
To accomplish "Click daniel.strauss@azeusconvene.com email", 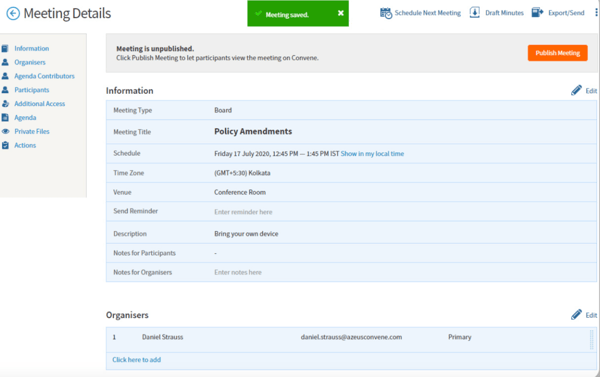I will click(x=351, y=337).
